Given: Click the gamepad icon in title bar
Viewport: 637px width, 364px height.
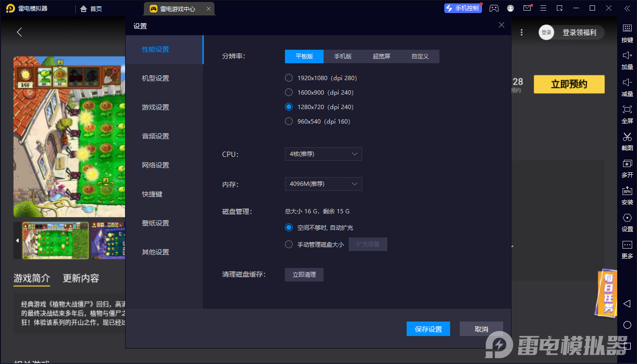Looking at the screenshot, I should 494,8.
